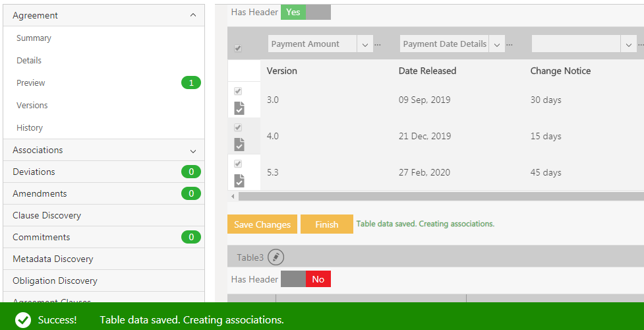Click the Save Changes button
The width and height of the screenshot is (644, 330).
point(262,224)
